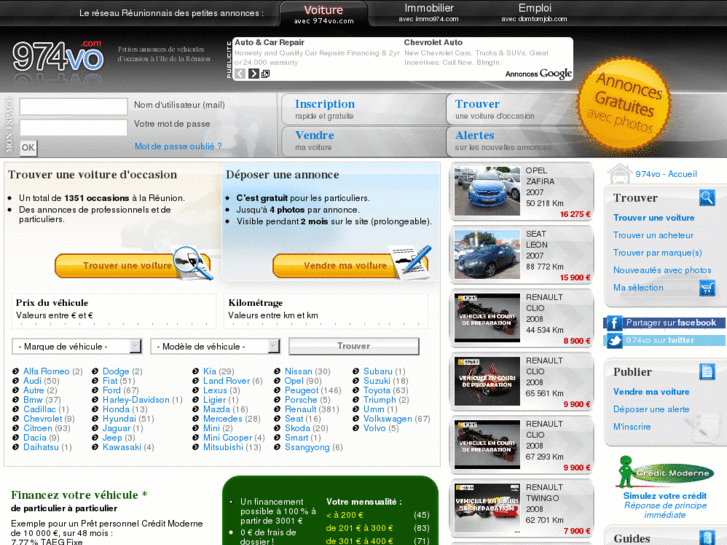Click the Toyota brand link

pos(376,391)
